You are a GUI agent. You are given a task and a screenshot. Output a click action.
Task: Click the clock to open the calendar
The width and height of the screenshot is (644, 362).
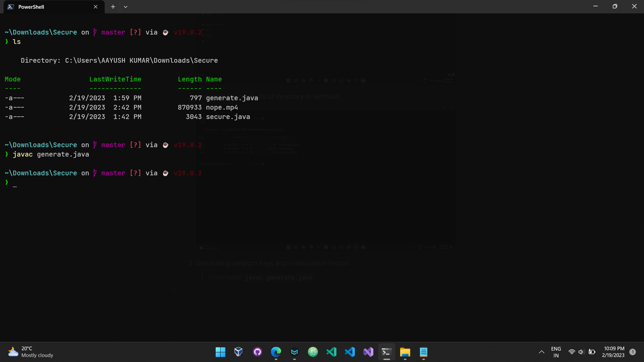click(614, 352)
